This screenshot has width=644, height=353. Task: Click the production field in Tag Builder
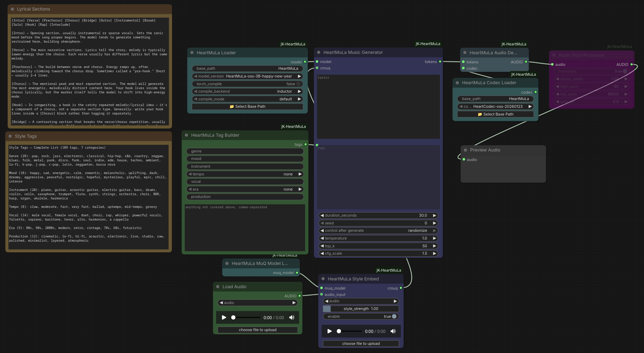tap(245, 197)
